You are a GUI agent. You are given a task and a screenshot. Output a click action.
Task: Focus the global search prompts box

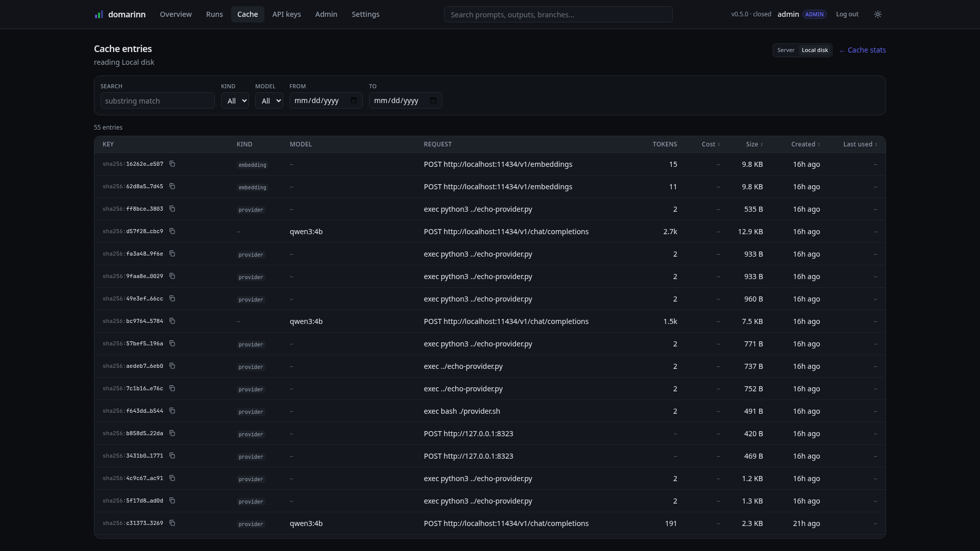558,14
